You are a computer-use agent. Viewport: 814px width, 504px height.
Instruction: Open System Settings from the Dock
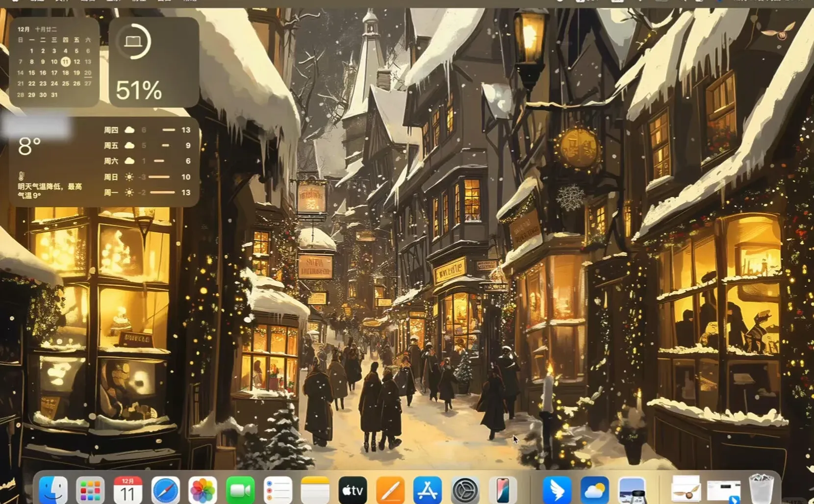(x=465, y=490)
